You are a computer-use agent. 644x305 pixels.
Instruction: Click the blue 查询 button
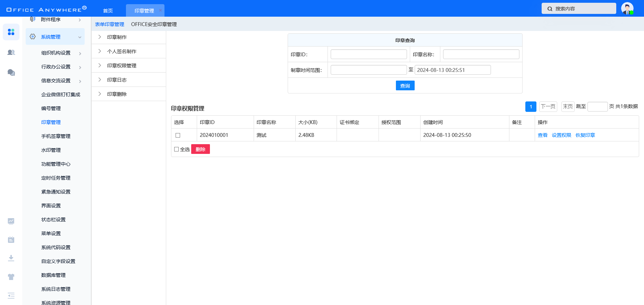(x=405, y=85)
